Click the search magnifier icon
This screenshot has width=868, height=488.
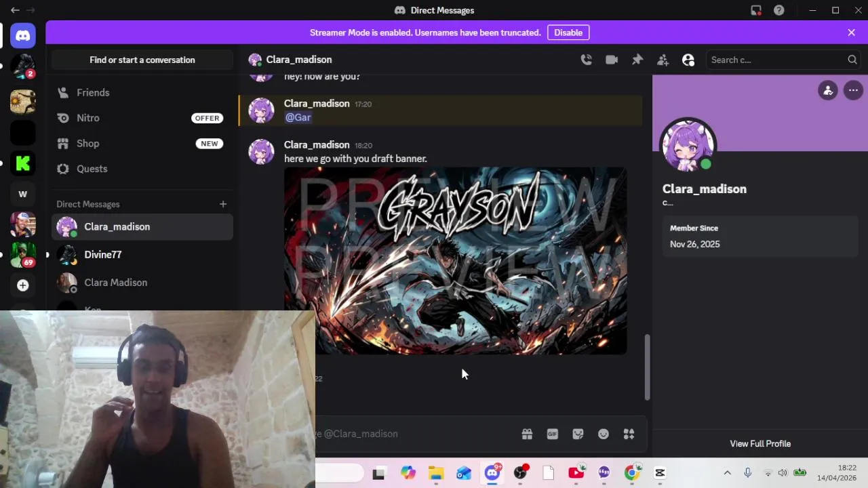[x=852, y=60]
